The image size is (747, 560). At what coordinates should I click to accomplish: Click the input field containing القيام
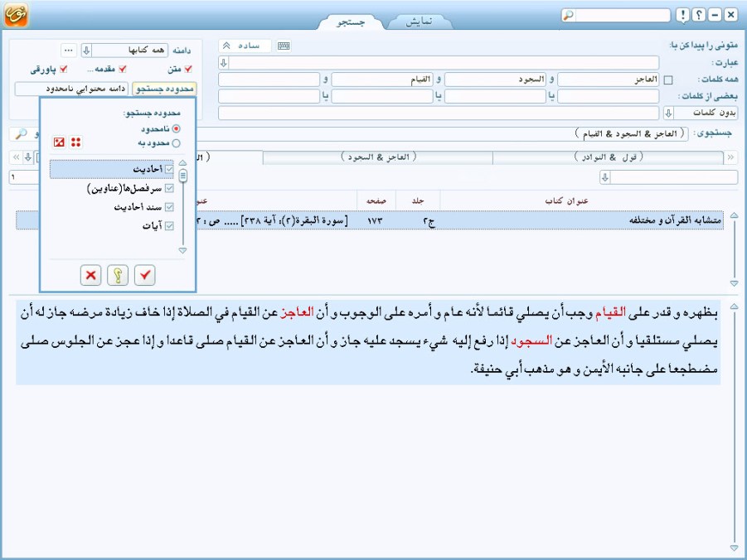click(382, 80)
